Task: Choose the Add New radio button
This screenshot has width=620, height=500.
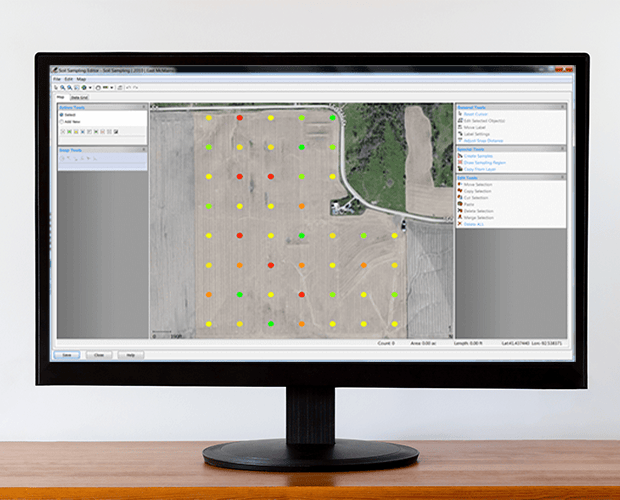Action: [x=62, y=122]
